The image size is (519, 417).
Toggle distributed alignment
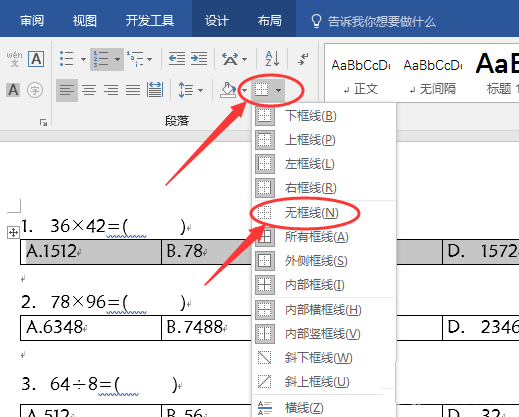click(155, 90)
